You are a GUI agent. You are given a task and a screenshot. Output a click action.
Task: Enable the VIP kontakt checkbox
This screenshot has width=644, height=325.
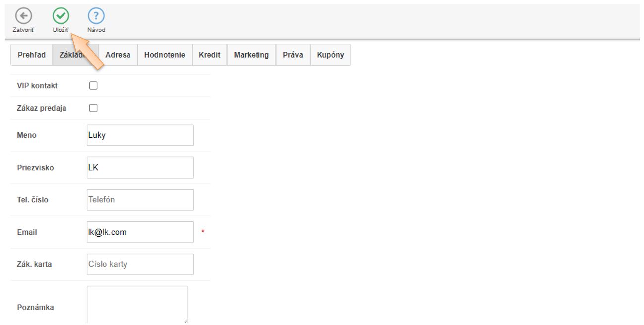click(93, 86)
